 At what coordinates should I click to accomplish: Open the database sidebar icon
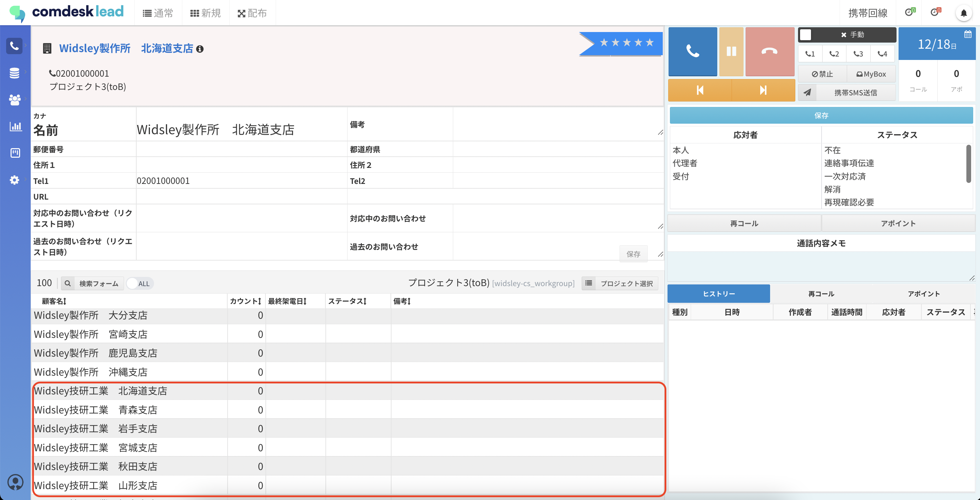pyautogui.click(x=14, y=73)
